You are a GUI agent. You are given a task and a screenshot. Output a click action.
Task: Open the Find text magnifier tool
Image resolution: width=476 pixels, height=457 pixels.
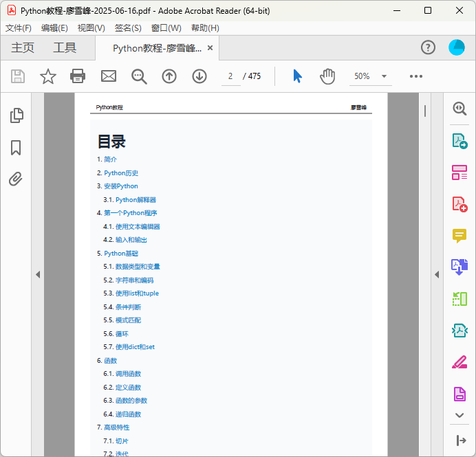(x=139, y=76)
